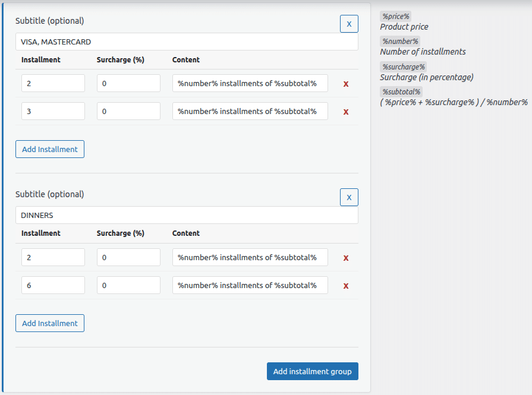
Task: Click Add Installment under DINNERS group
Action: tap(50, 323)
